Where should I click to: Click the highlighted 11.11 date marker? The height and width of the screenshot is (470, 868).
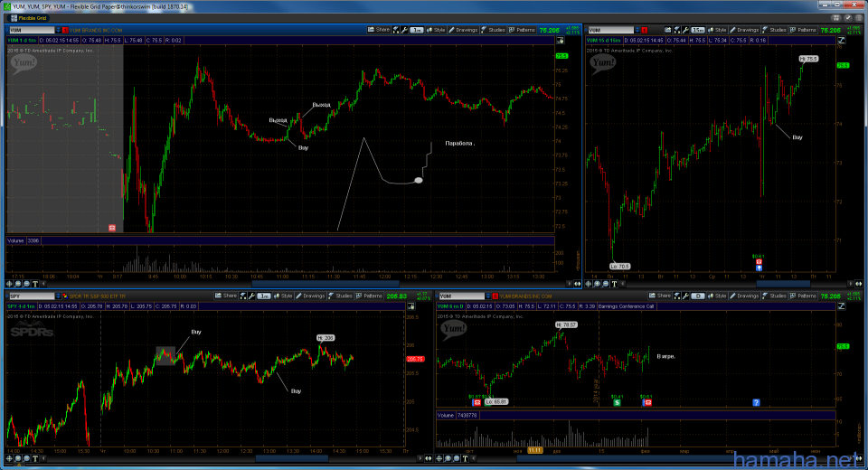click(x=534, y=451)
